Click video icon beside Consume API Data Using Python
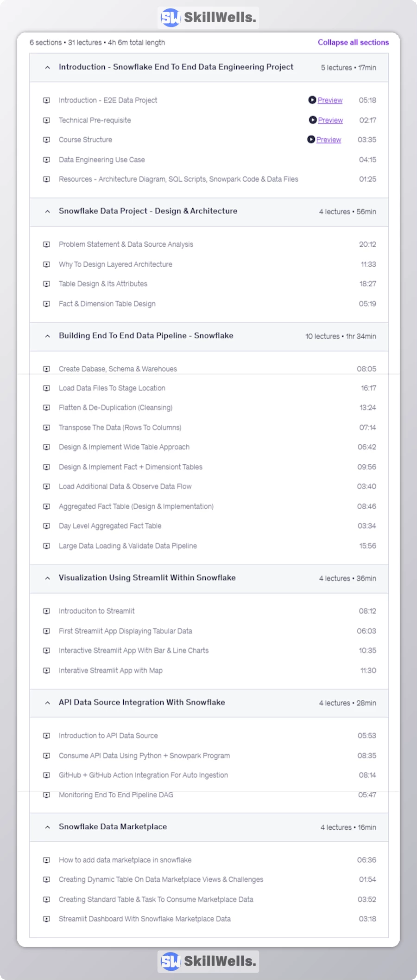417x980 pixels. coord(46,756)
